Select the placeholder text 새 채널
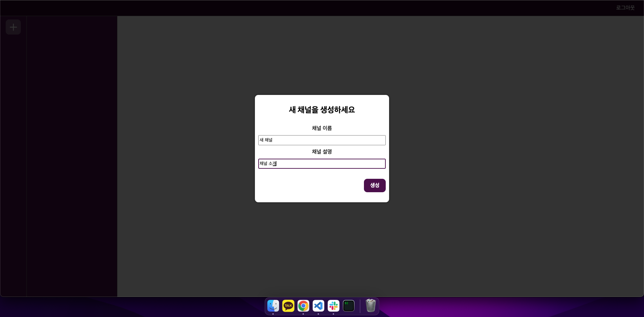644x317 pixels. click(x=267, y=140)
